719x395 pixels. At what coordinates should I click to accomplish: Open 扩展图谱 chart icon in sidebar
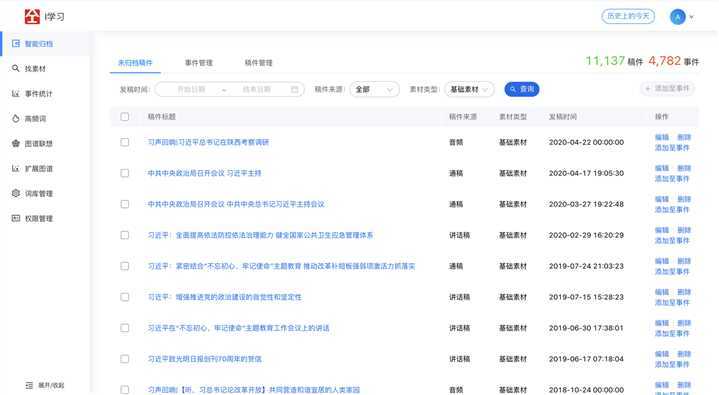click(16, 168)
